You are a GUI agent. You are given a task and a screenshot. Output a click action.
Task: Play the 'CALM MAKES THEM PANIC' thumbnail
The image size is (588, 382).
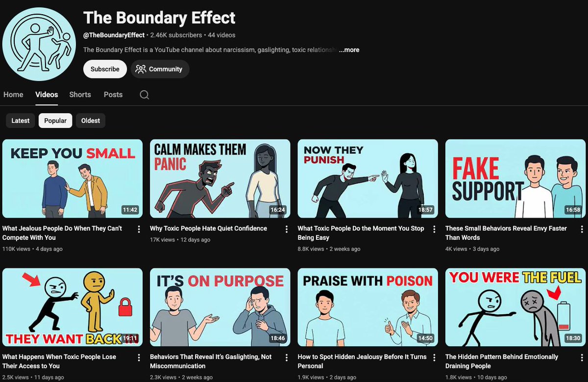tap(220, 178)
